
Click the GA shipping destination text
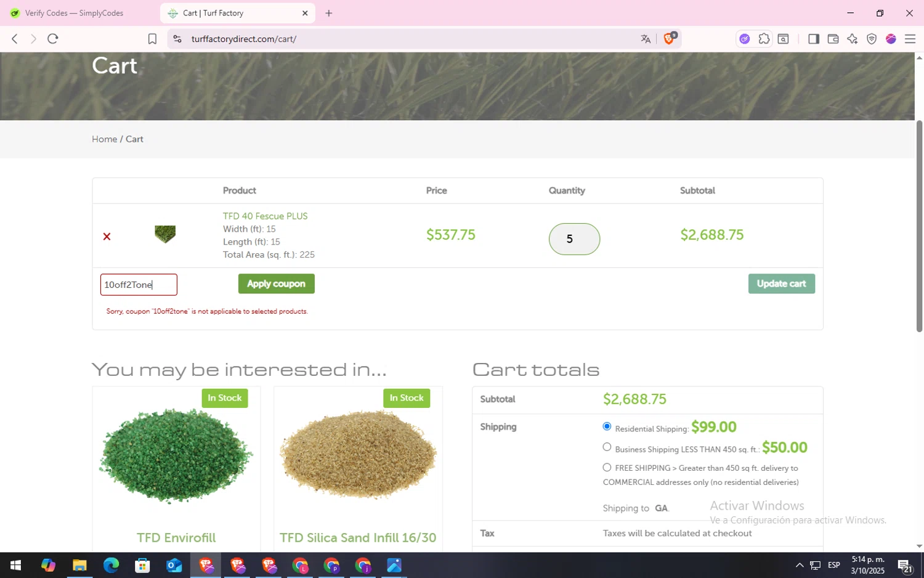click(661, 508)
